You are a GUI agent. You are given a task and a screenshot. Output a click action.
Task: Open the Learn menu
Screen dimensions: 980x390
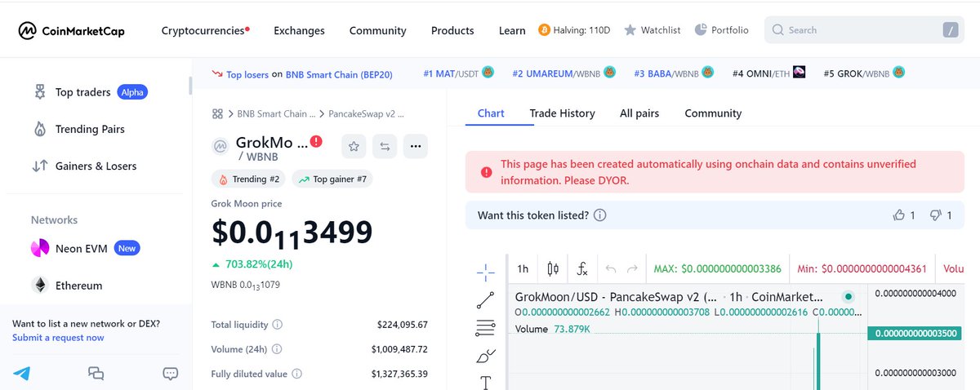512,30
